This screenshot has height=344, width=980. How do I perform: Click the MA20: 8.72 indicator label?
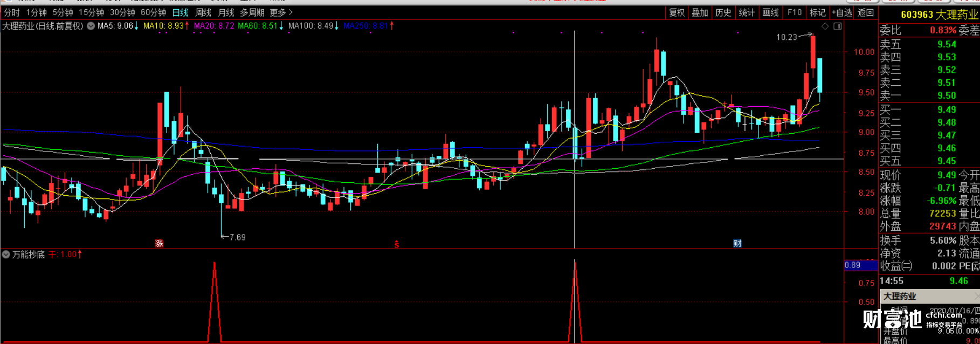click(214, 26)
